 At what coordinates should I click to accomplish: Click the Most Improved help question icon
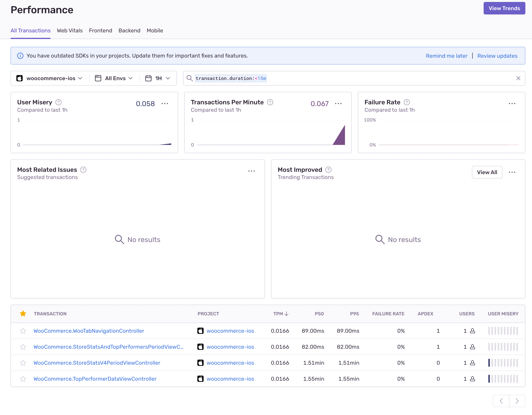click(328, 169)
